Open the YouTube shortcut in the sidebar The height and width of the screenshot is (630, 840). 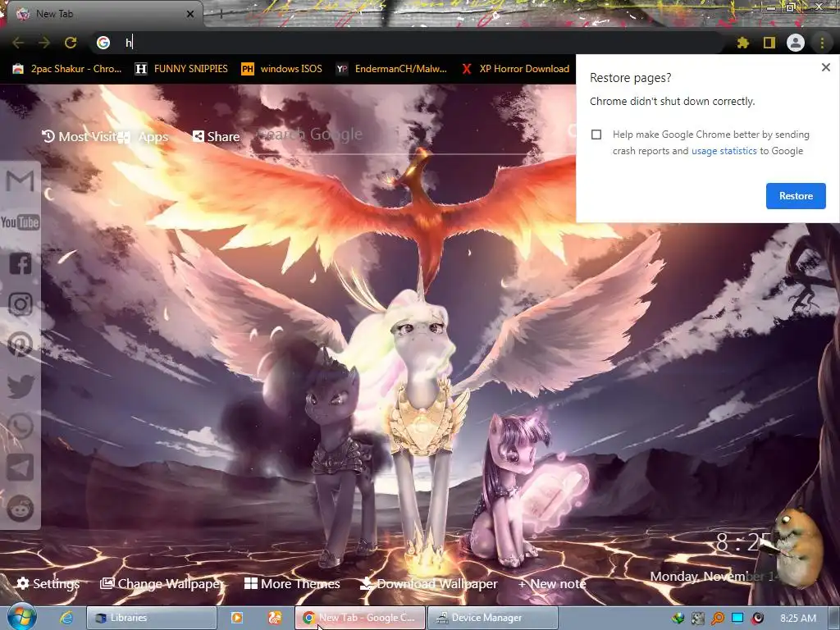(x=20, y=222)
